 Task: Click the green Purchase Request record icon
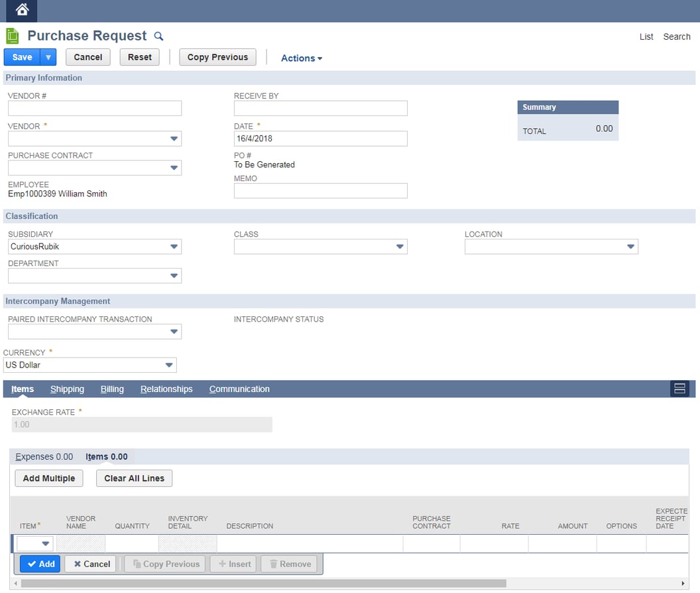click(11, 35)
